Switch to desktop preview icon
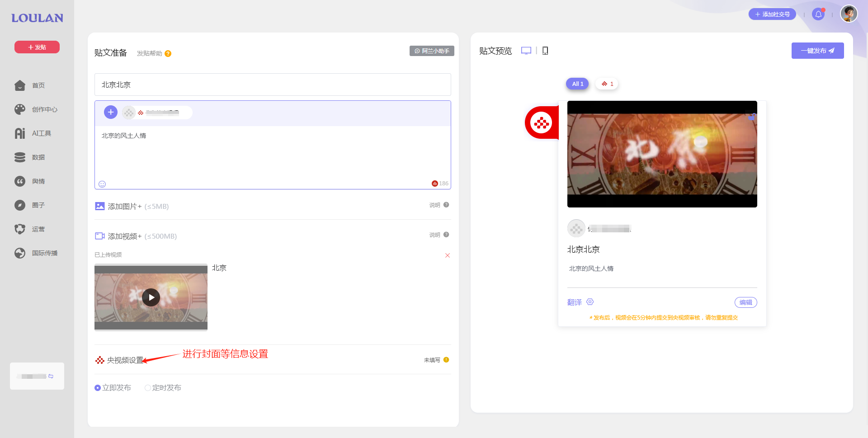 coord(526,51)
